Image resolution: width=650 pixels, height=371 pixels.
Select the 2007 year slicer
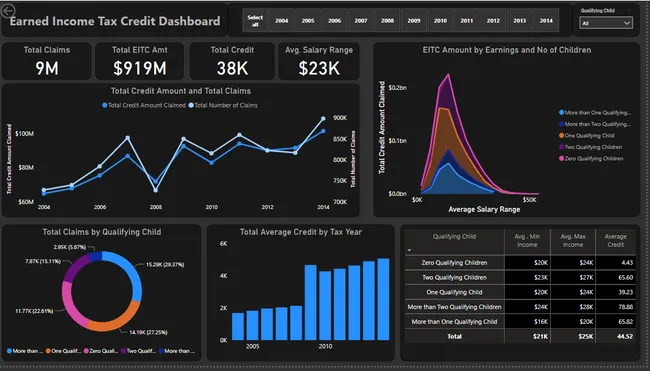pyautogui.click(x=361, y=20)
